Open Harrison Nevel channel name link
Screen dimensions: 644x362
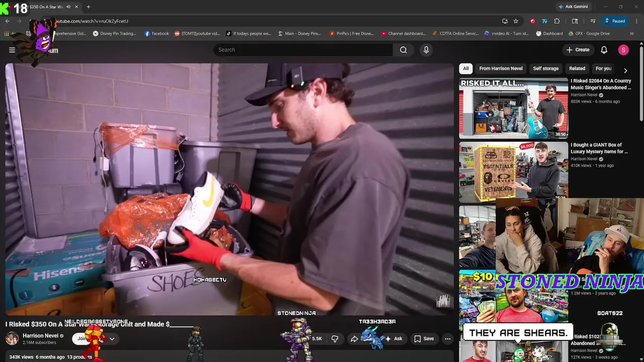pyautogui.click(x=40, y=336)
